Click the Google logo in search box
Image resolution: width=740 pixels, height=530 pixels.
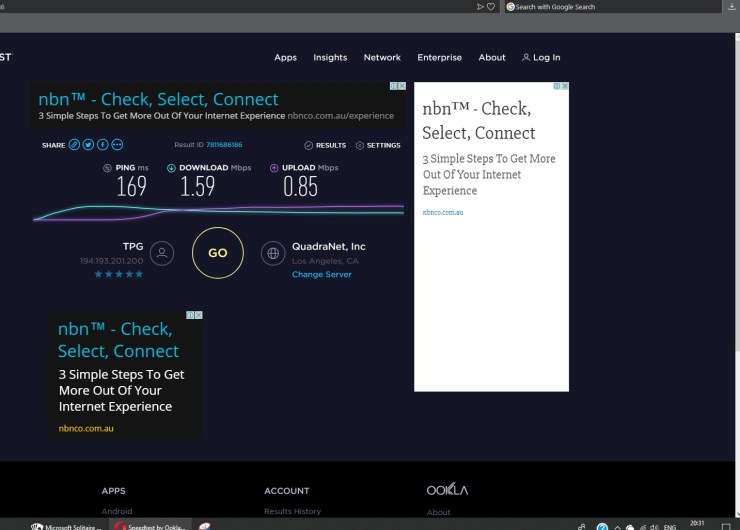point(510,7)
